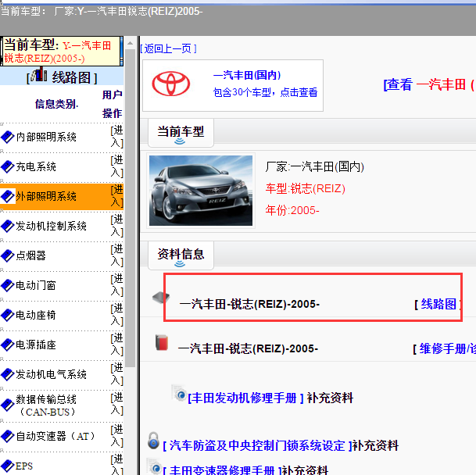Open 自动变速器（AT） via its [进入] link
The image size is (476, 475).
[x=117, y=436]
